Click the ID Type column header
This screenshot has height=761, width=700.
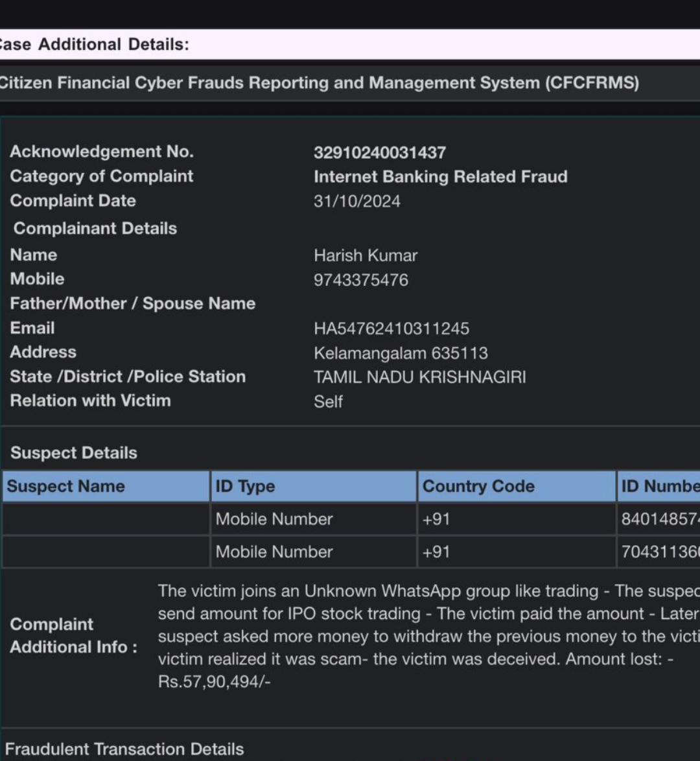click(x=245, y=487)
